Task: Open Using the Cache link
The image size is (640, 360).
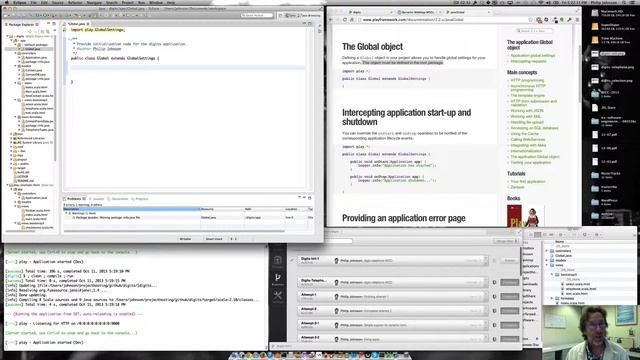Action: (x=524, y=133)
